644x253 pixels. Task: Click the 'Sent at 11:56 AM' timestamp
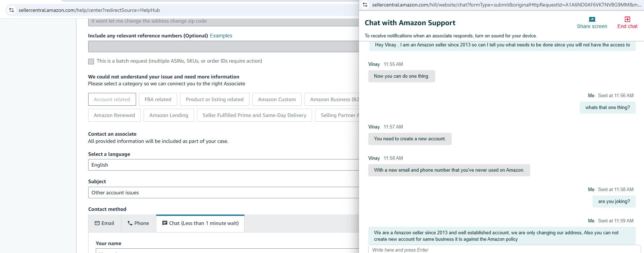coord(616,95)
